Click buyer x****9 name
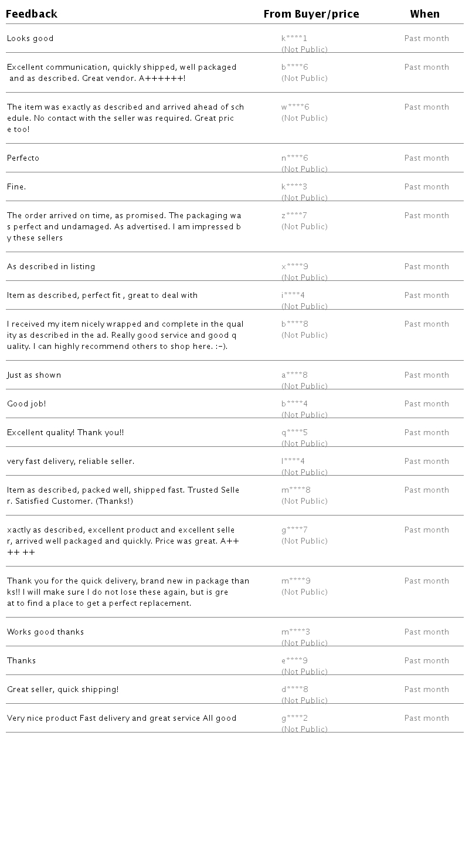This screenshot has width=469, height=868. [295, 267]
